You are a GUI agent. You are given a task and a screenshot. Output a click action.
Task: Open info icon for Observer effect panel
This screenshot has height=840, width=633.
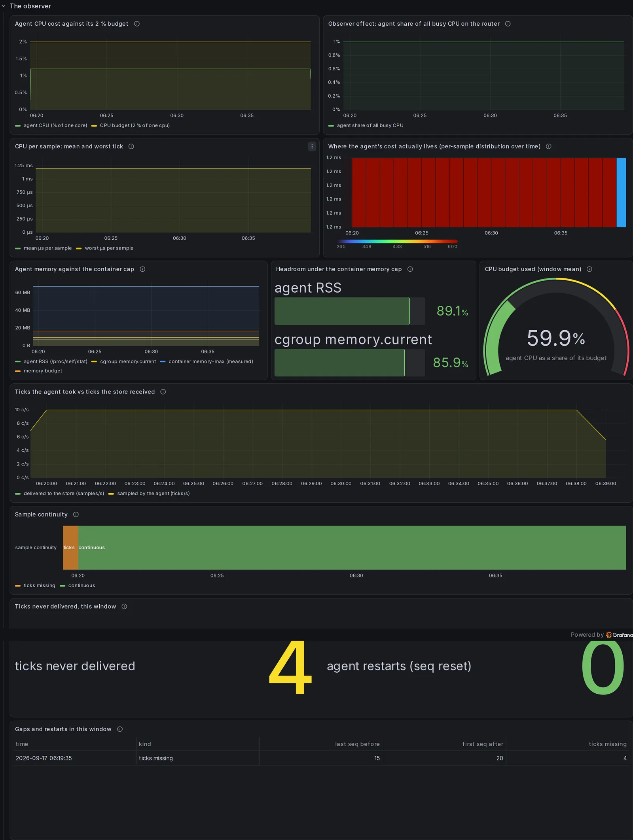point(508,24)
